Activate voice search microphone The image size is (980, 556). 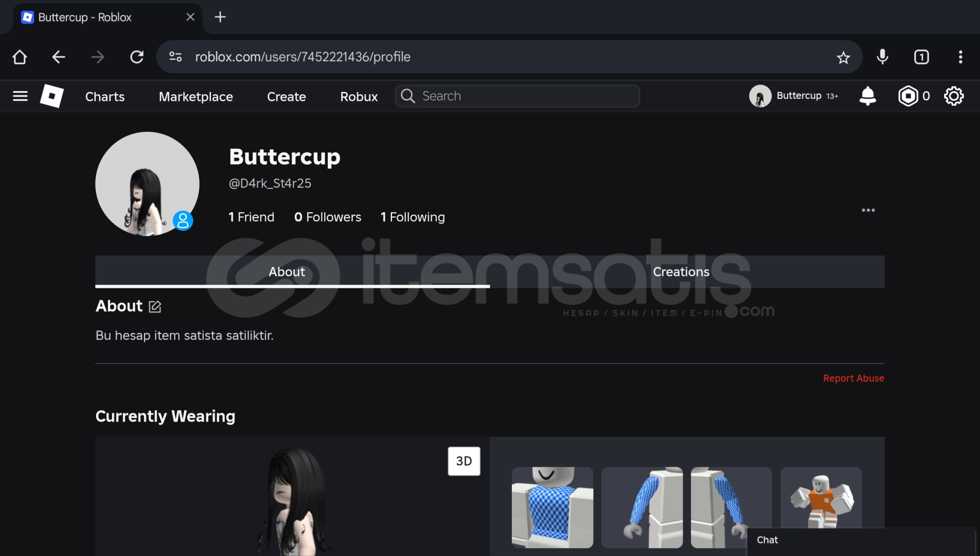coord(882,57)
